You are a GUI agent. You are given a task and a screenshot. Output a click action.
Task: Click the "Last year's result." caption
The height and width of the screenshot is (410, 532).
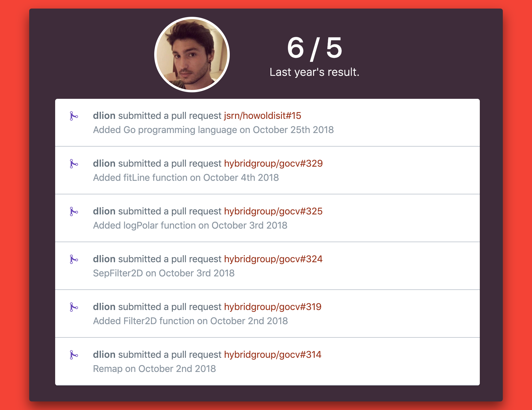(x=314, y=72)
